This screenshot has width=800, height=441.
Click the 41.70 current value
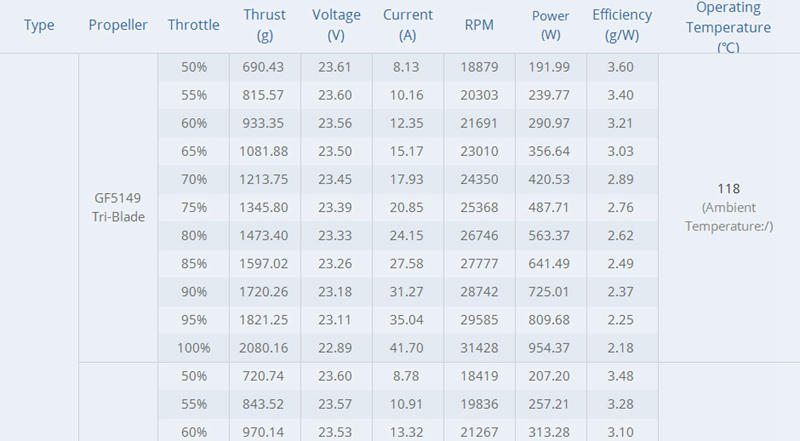click(408, 347)
